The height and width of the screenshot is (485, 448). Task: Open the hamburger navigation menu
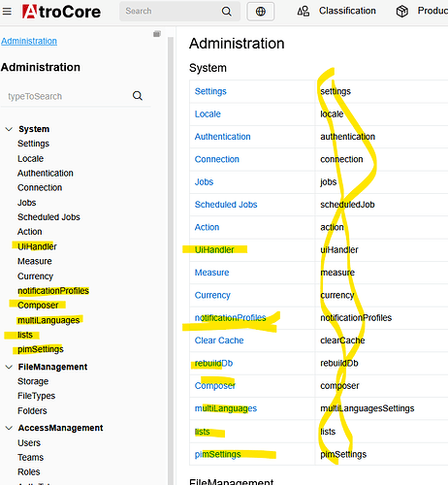(7, 12)
